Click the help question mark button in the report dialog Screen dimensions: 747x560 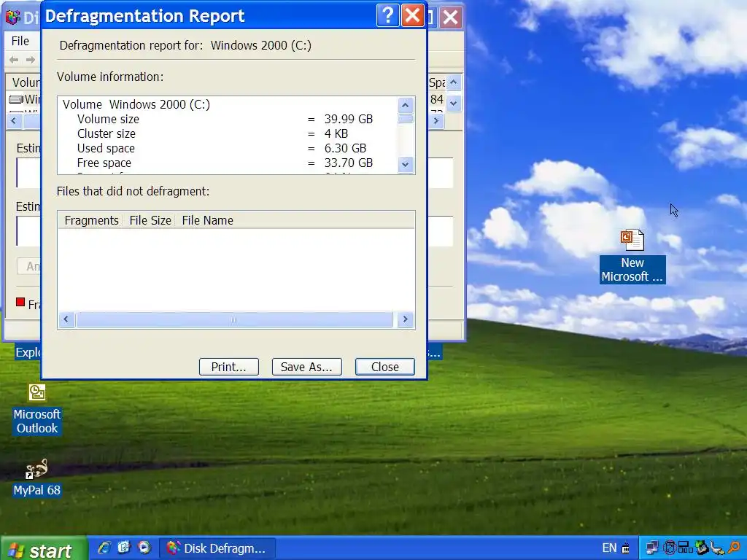[388, 16]
